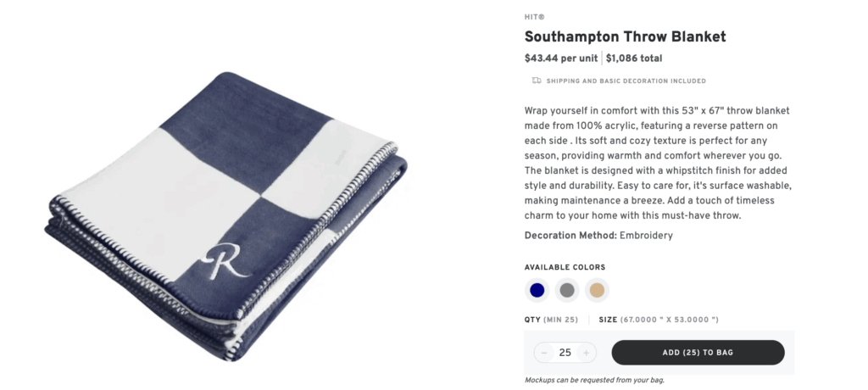This screenshot has width=868, height=390.
Task: Click the Southampton Throw Blanket title
Action: (625, 36)
